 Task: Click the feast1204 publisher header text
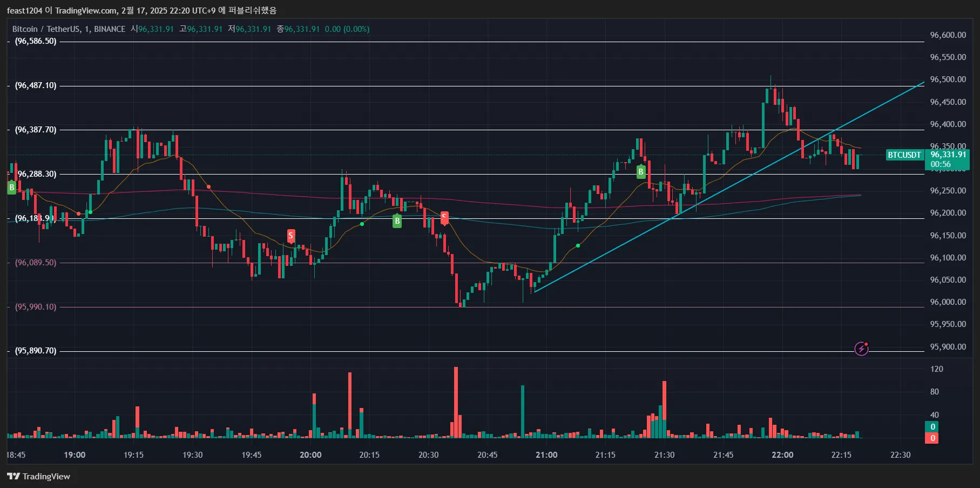coord(141,10)
